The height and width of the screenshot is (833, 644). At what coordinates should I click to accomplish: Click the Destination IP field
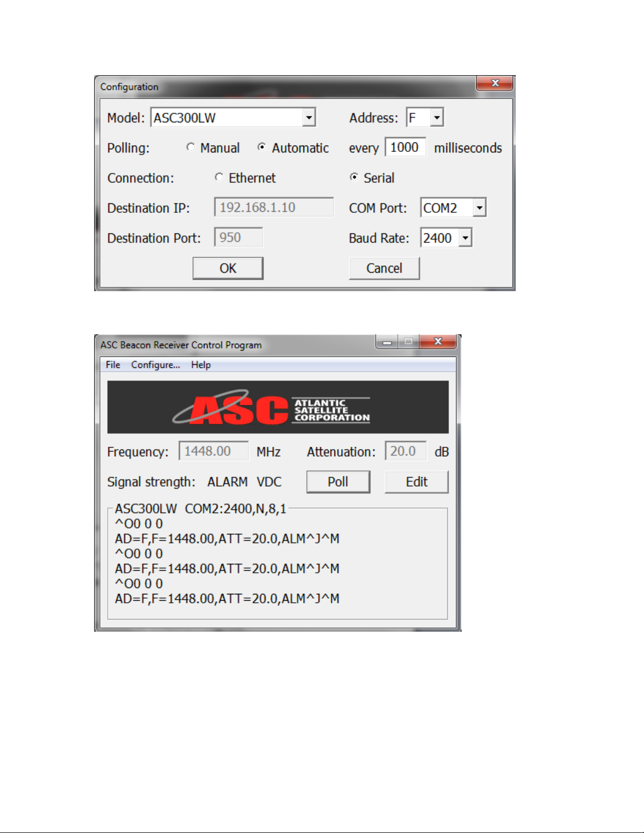coord(274,207)
